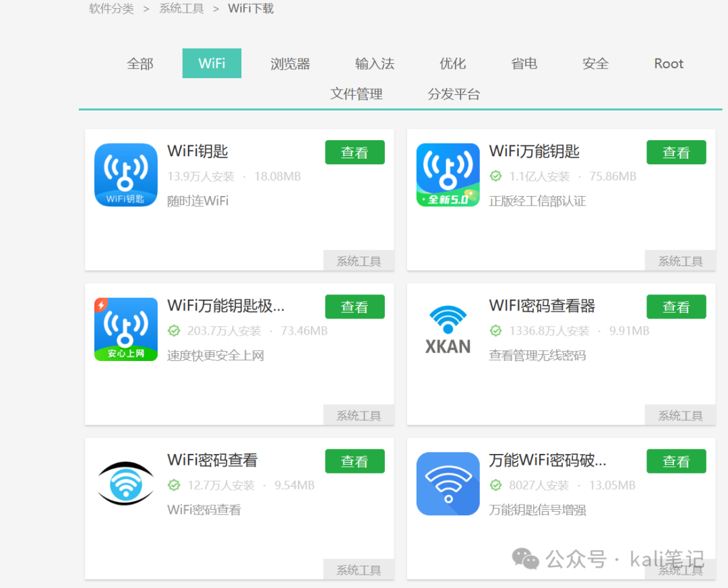Switch to the 浏览器 tab

tap(290, 63)
